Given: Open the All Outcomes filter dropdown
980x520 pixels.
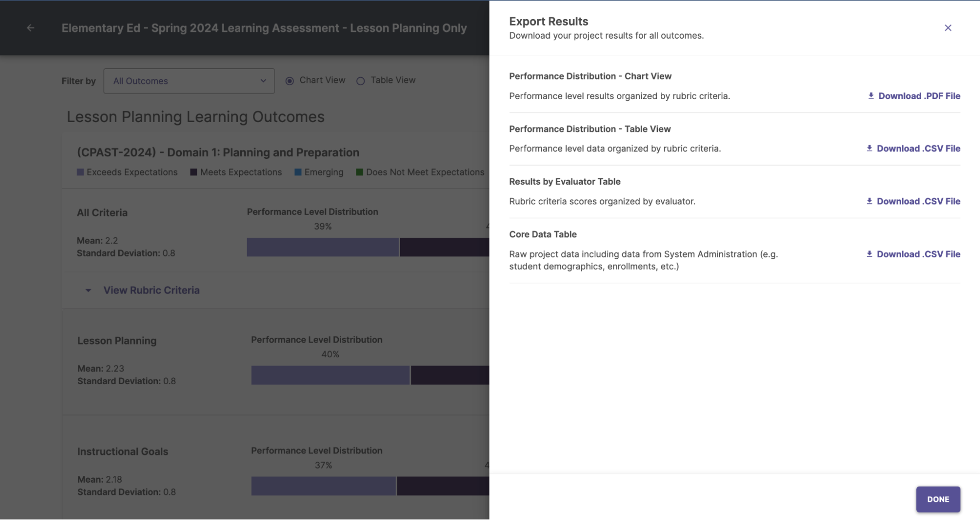Looking at the screenshot, I should point(189,80).
